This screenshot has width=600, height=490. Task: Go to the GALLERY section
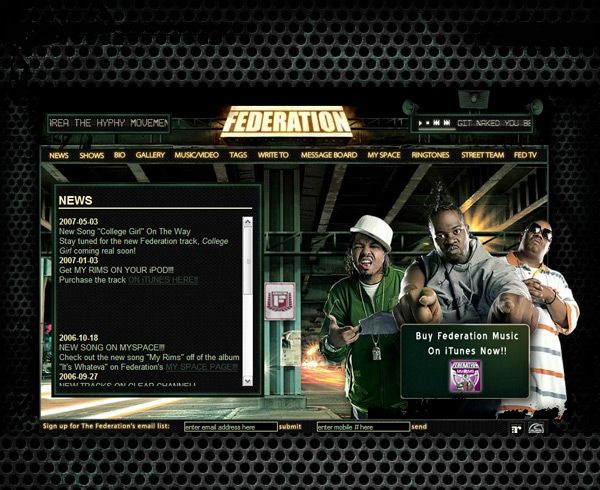(150, 155)
